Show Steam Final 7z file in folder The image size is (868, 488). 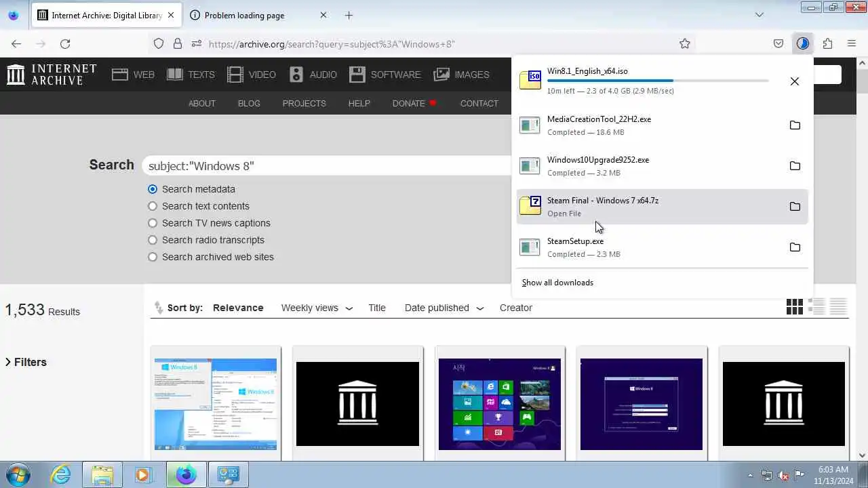click(x=795, y=207)
